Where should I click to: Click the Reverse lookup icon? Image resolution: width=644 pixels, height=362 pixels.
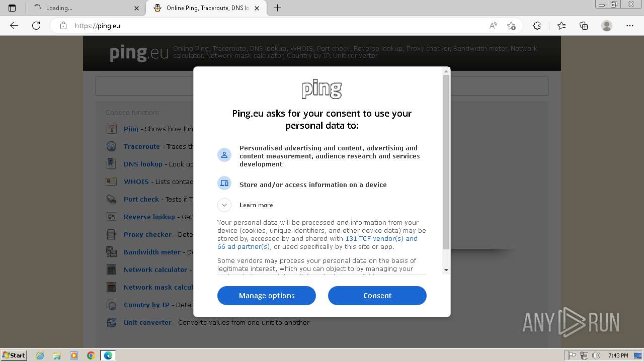coord(111,217)
